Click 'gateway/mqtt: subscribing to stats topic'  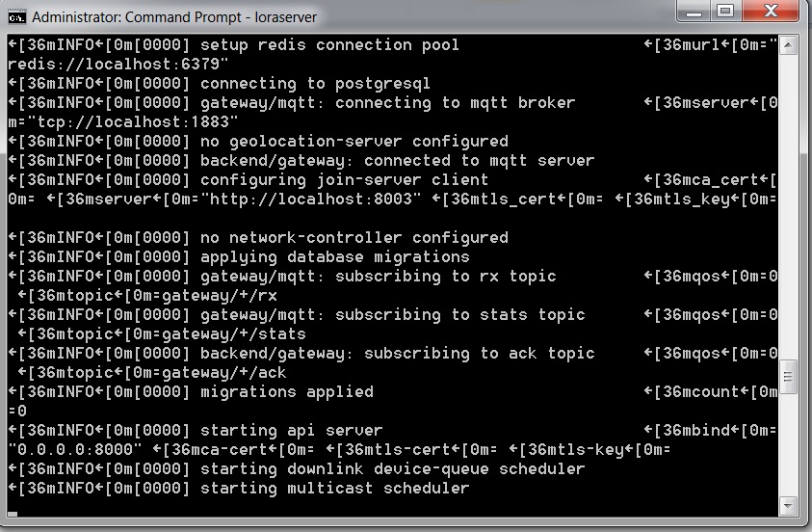(393, 315)
